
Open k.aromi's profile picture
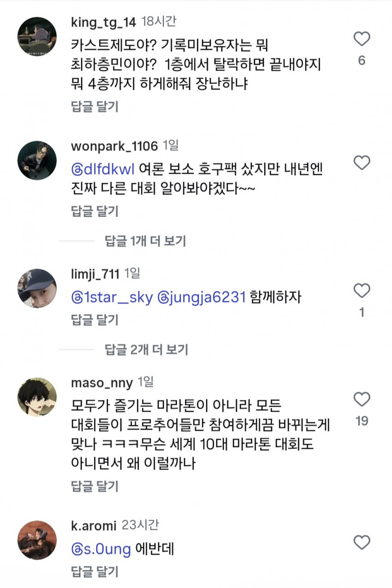(37, 540)
